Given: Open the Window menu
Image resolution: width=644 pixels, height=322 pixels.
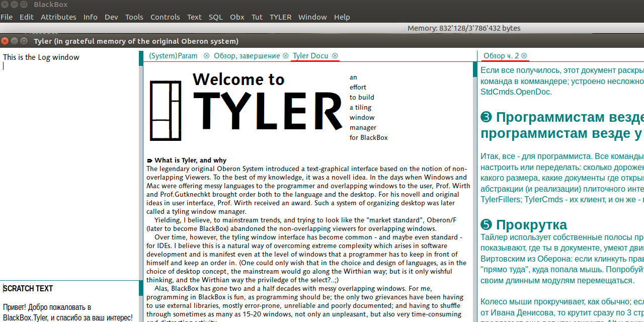Looking at the screenshot, I should 312,17.
